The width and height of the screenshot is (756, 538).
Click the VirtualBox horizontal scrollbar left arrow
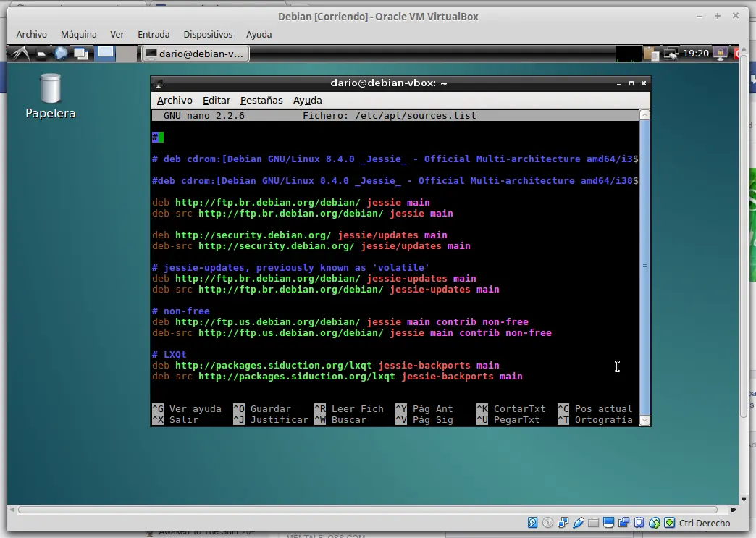[x=12, y=510]
